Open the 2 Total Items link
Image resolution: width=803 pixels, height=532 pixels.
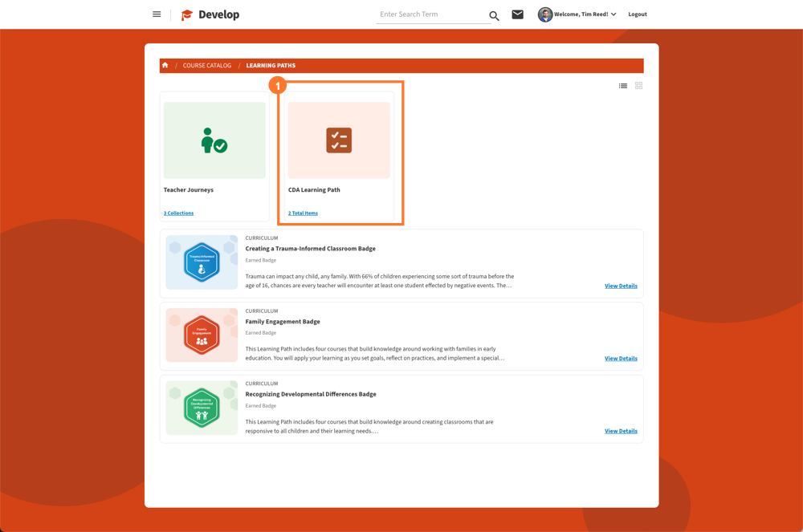[x=303, y=213]
